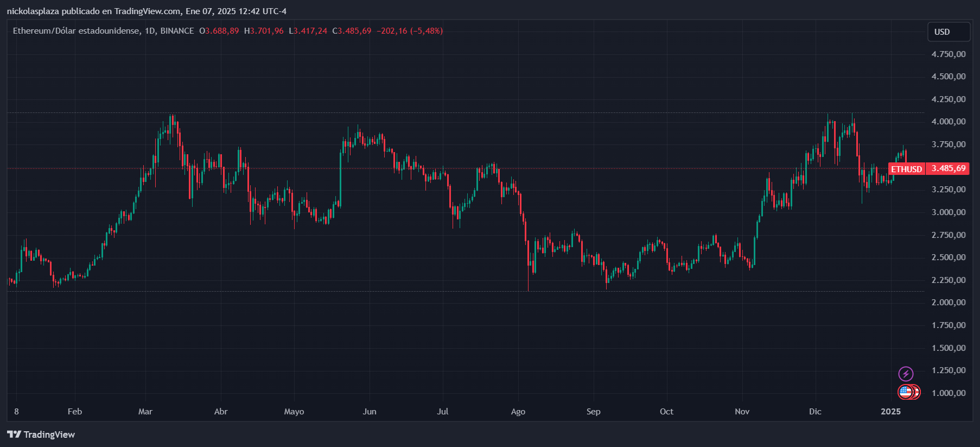Image resolution: width=980 pixels, height=447 pixels.
Task: Click the purple lightning bolt event icon
Action: pyautogui.click(x=906, y=374)
